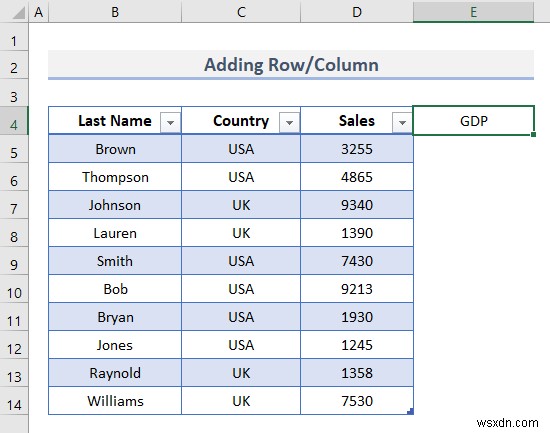Select column A header
Viewport: 550px width, 433px height.
point(39,12)
